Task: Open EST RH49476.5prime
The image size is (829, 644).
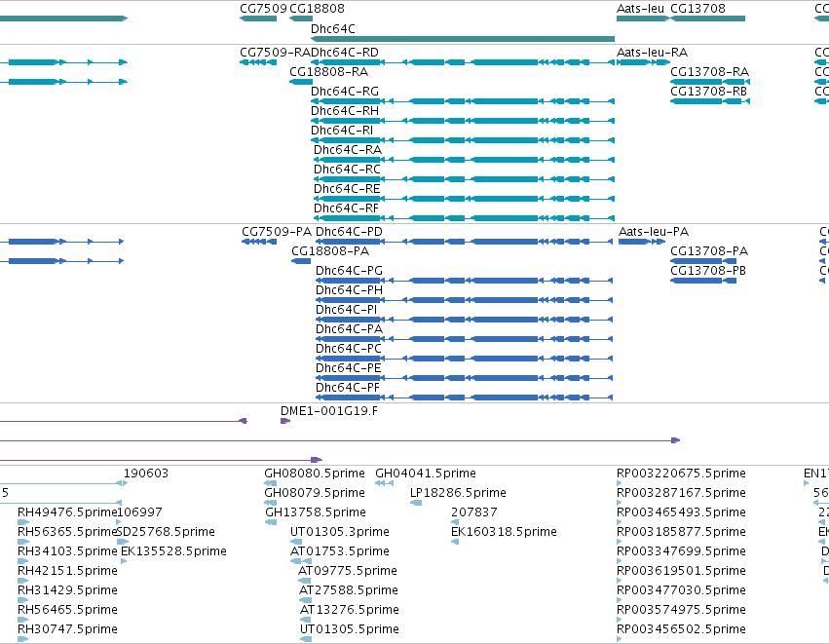Action: click(67, 512)
